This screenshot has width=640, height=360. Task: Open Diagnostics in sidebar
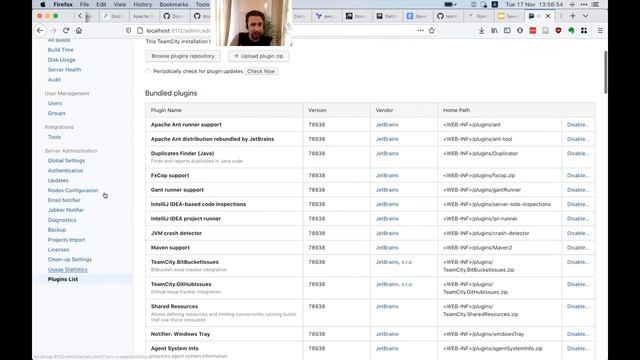(62, 220)
